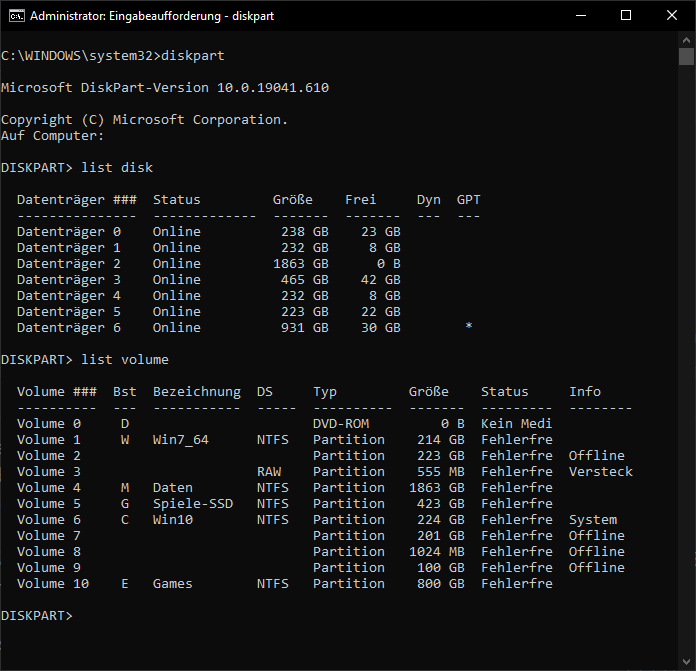Click the 'Versteck' info entry of Volume 3

click(601, 471)
